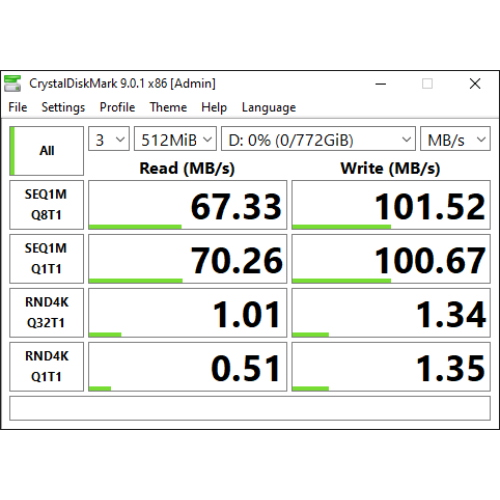The width and height of the screenshot is (500, 500).
Task: Open the test count dropdown showing 3
Action: pyautogui.click(x=109, y=139)
